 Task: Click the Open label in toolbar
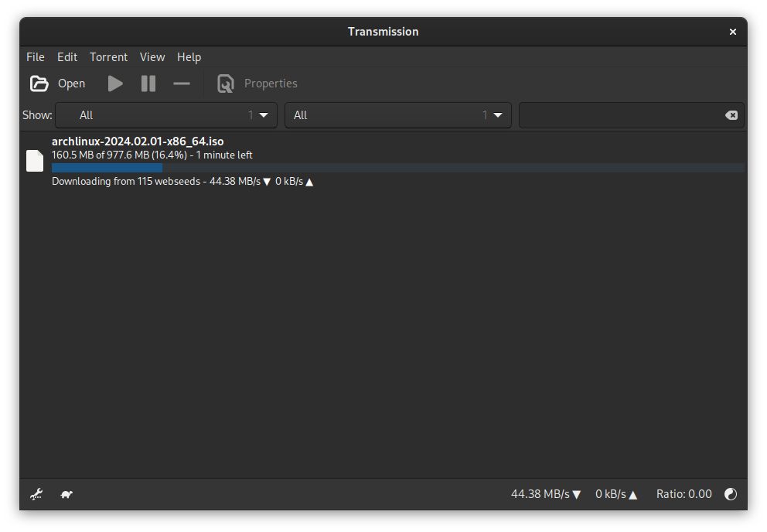(x=71, y=84)
